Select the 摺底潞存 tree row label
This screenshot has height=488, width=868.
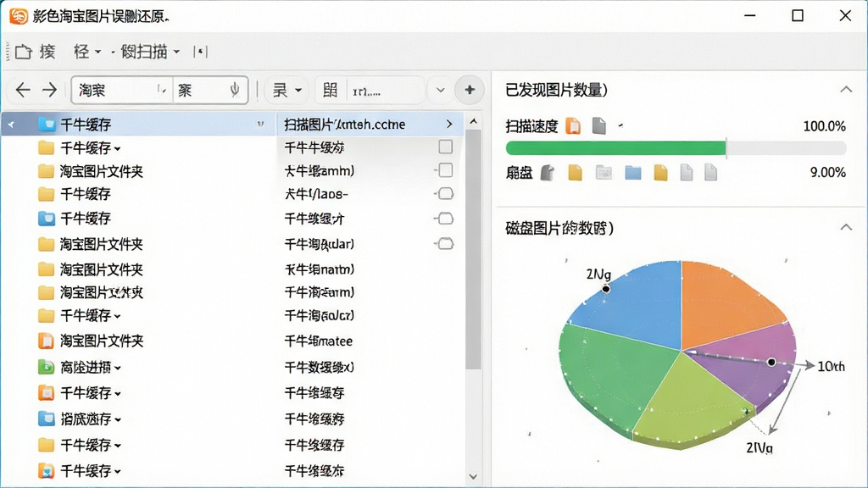(x=86, y=419)
